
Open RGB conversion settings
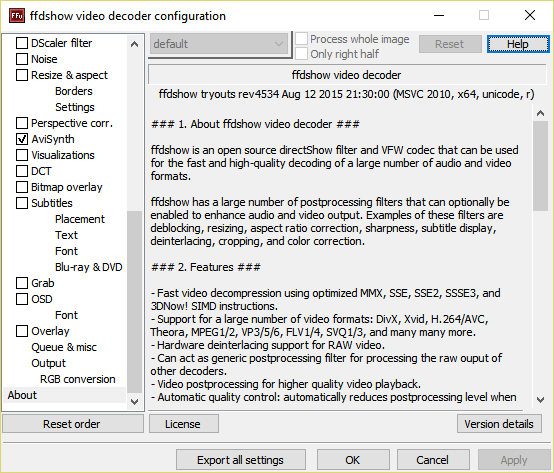coord(77,379)
